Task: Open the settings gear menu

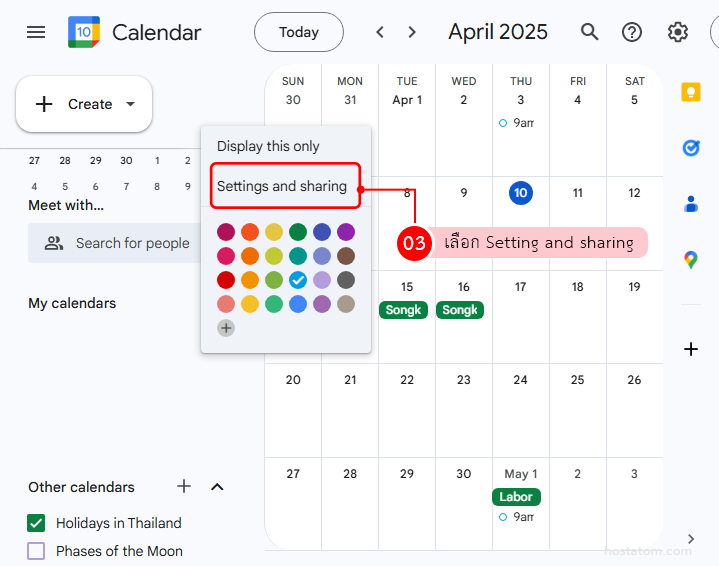Action: pyautogui.click(x=678, y=32)
